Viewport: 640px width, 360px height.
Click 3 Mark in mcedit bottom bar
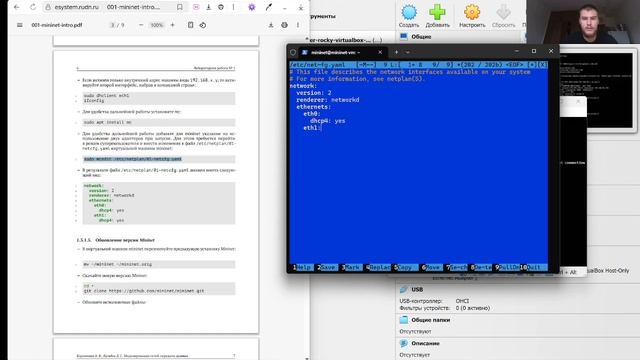351,267
